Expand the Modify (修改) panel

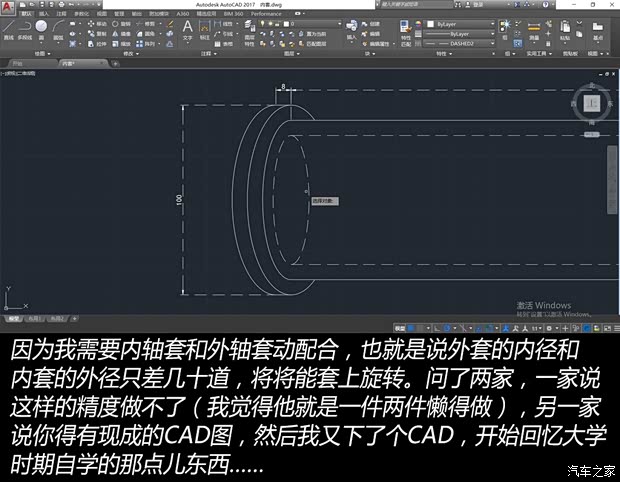click(131, 53)
